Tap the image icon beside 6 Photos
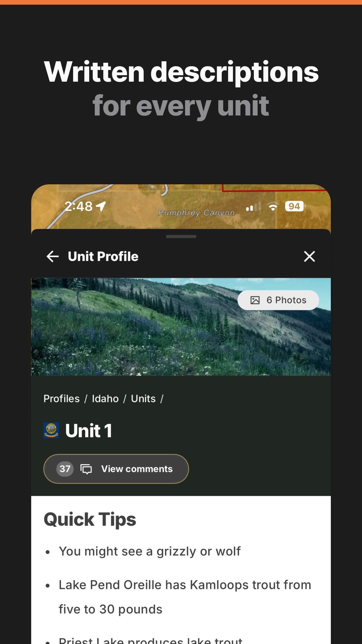 (255, 300)
